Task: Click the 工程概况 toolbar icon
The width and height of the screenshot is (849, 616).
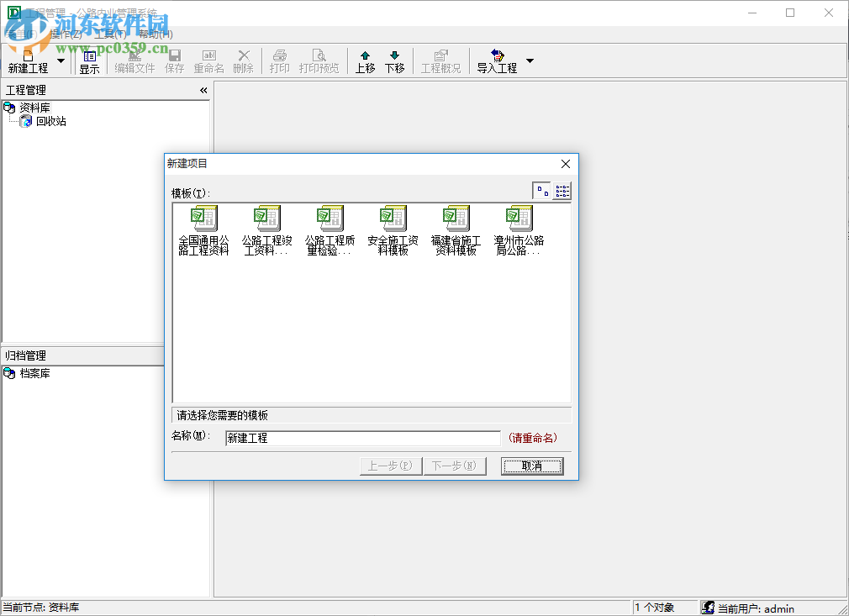Action: point(440,61)
